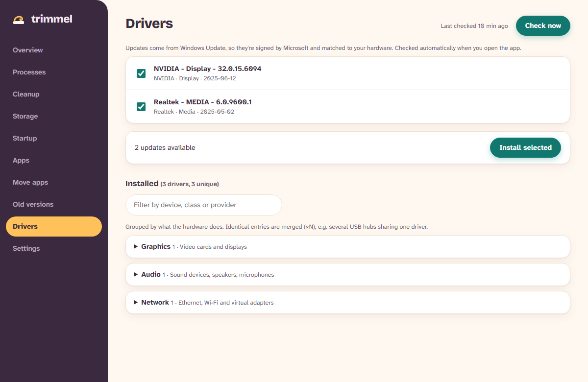Screen dimensions: 588x382
Task: Click the trimmel app name text
Action: point(51,19)
